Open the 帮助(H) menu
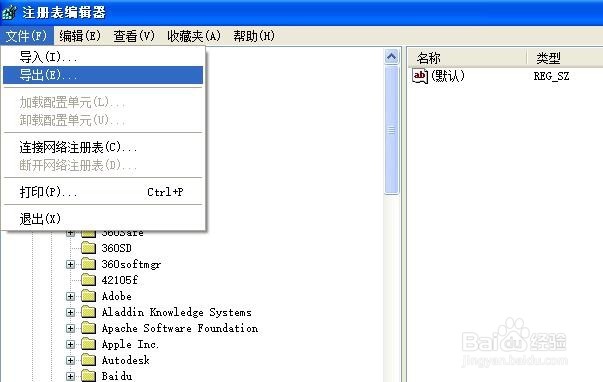 (x=254, y=36)
